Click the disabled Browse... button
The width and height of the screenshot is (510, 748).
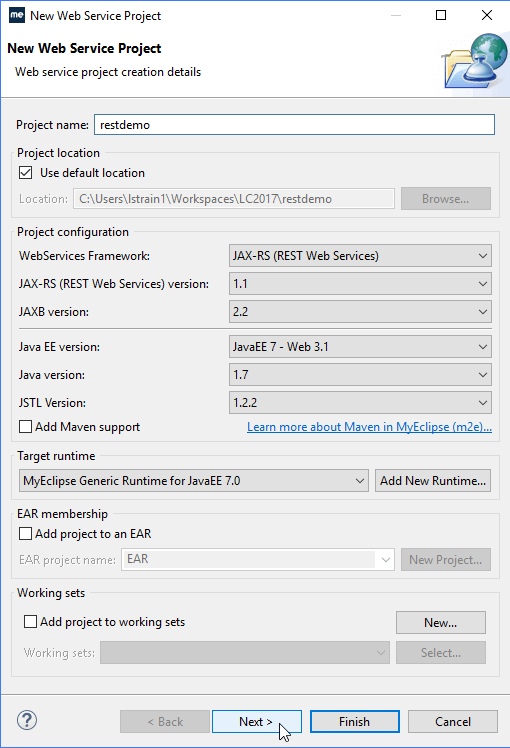pyautogui.click(x=446, y=198)
